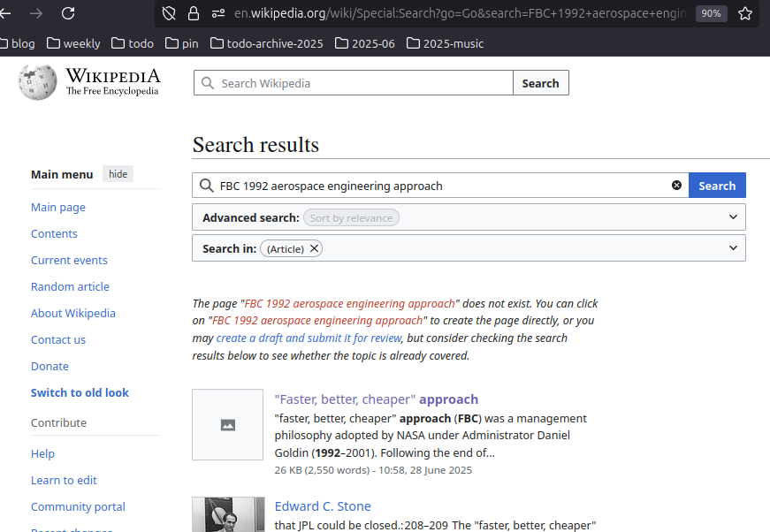Screen dimensions: 770x532
Task: Expand the Search in options
Action: tap(733, 247)
